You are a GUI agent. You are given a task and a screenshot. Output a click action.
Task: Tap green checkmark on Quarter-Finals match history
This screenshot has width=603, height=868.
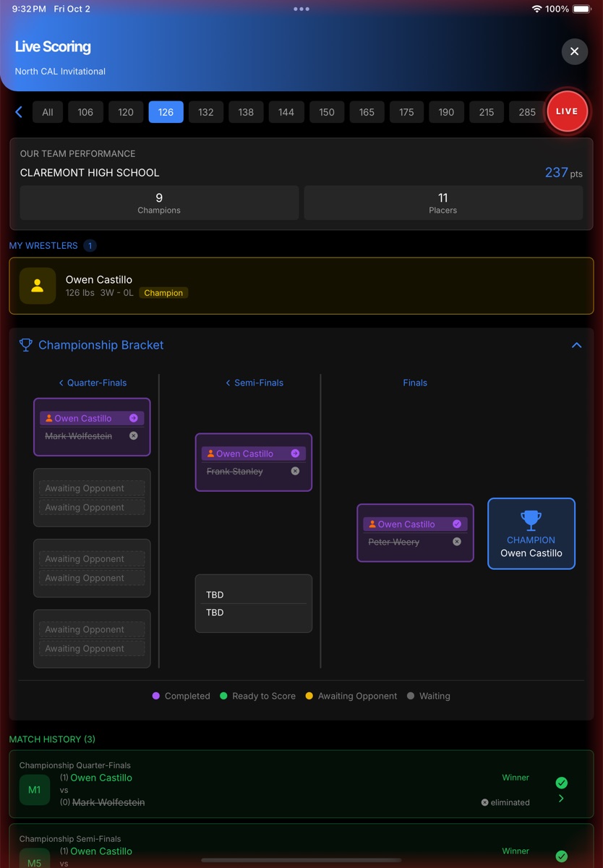(562, 783)
